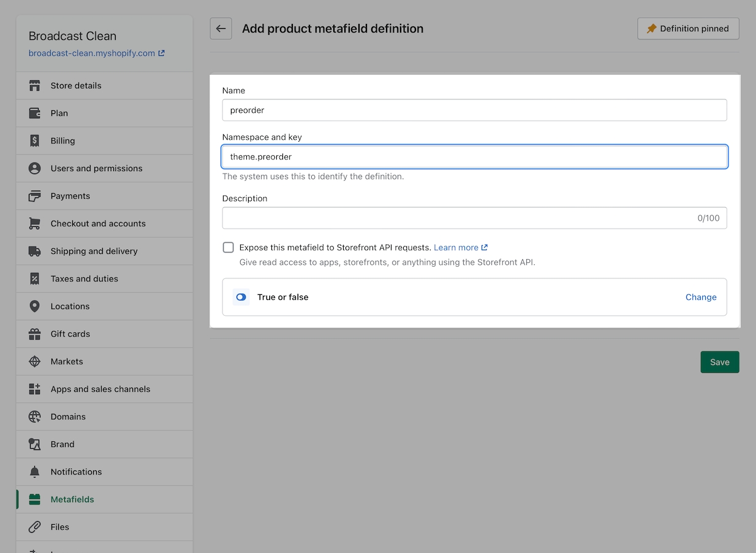The height and width of the screenshot is (553, 756).
Task: Click the Shipping and delivery truck icon
Action: 35,251
